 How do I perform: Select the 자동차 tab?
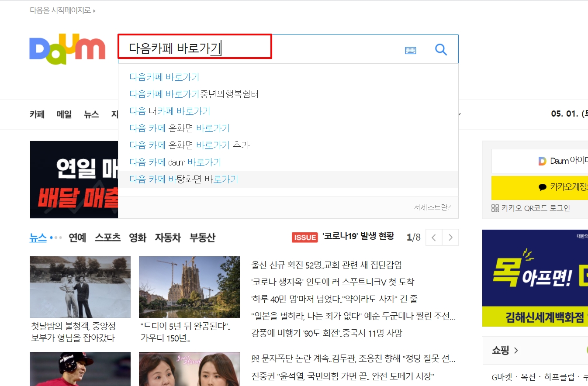coord(168,238)
